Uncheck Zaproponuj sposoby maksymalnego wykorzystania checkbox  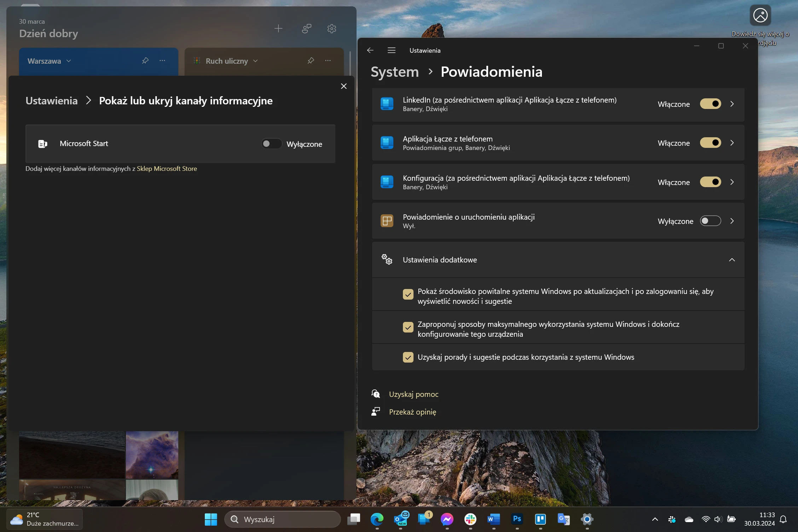(408, 327)
